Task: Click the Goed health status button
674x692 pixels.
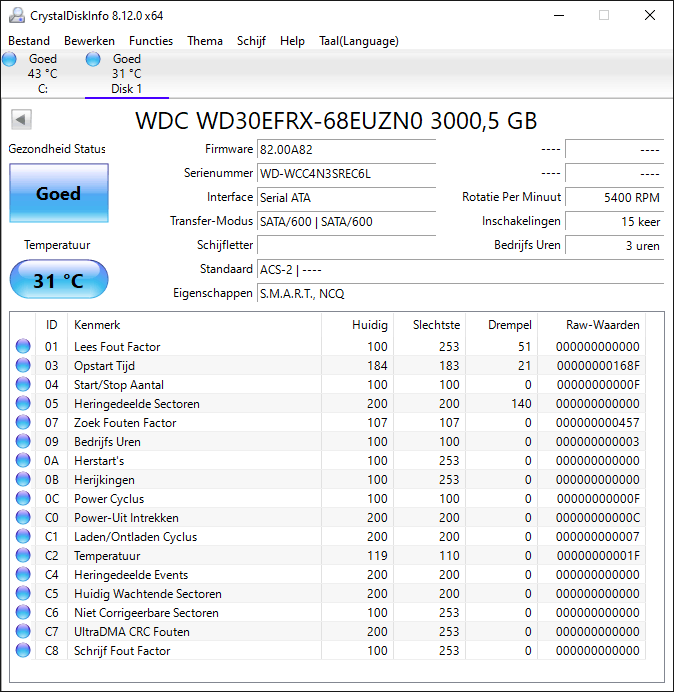Action: pos(59,193)
